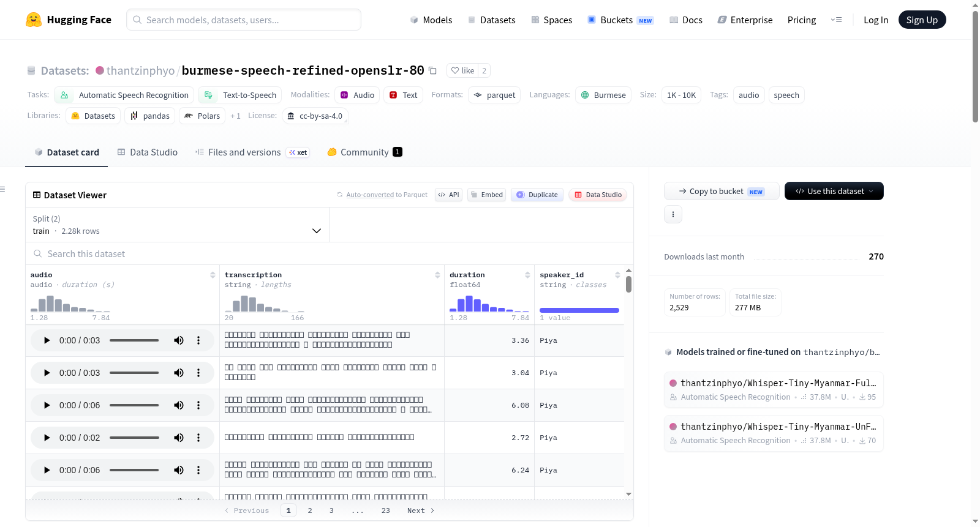980x527 pixels.
Task: Like this dataset
Action: [462, 70]
